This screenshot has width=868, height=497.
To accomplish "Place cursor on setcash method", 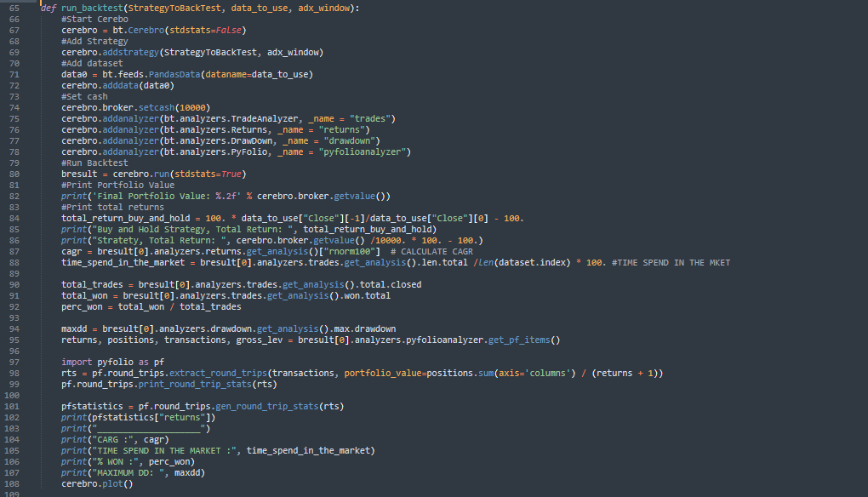I will click(162, 107).
